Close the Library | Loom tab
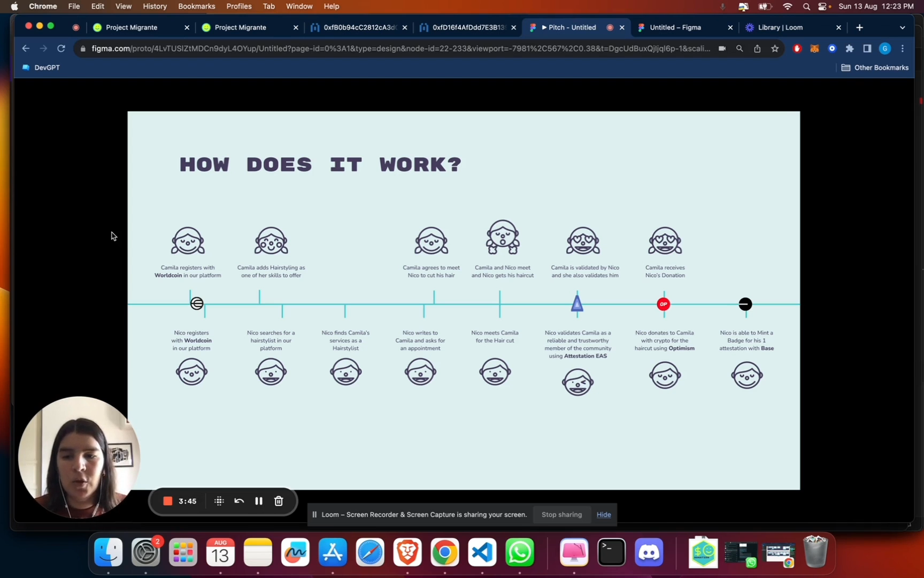 coord(838,27)
